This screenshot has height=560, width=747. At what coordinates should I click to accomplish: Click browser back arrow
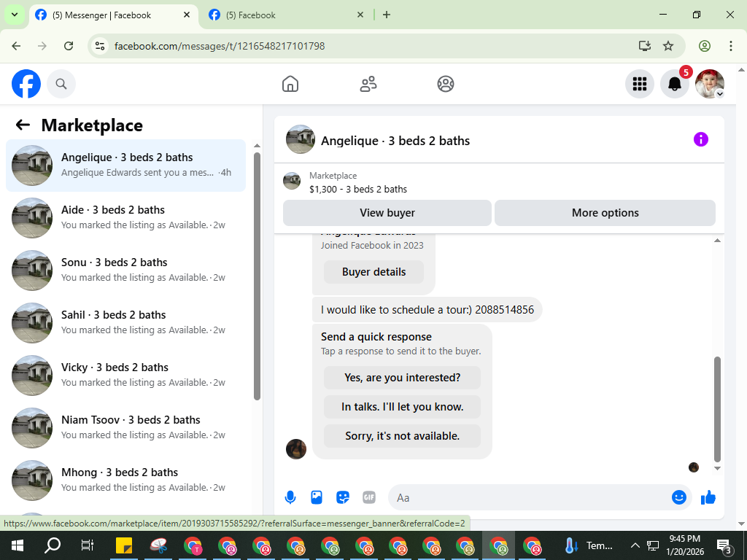[16, 46]
